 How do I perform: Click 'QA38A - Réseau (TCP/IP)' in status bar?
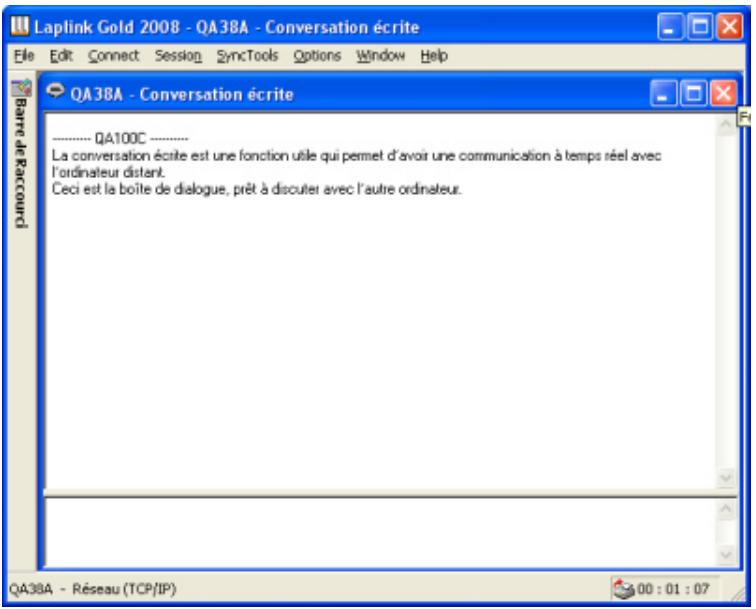click(93, 589)
